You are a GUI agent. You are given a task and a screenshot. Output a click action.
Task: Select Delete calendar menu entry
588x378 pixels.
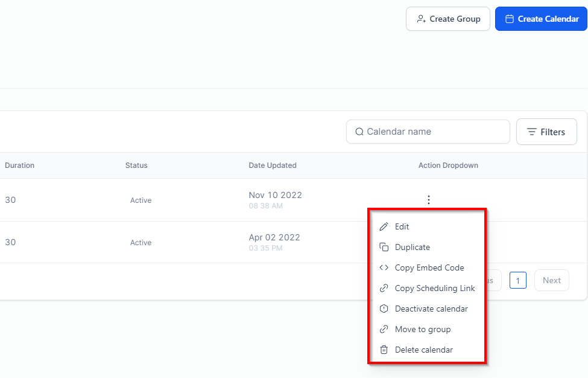[x=428, y=350]
